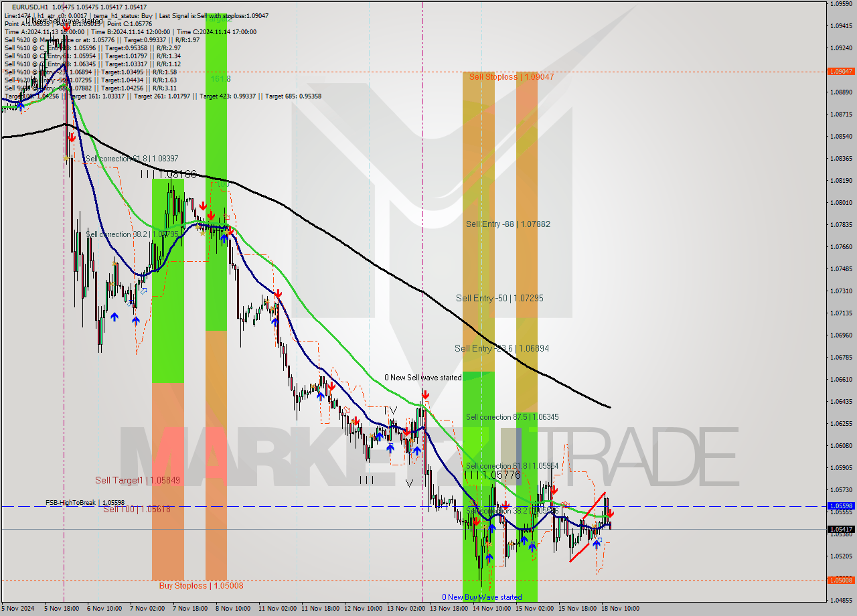Click the 1.04855 price scale value
857x616 pixels.
(x=841, y=601)
